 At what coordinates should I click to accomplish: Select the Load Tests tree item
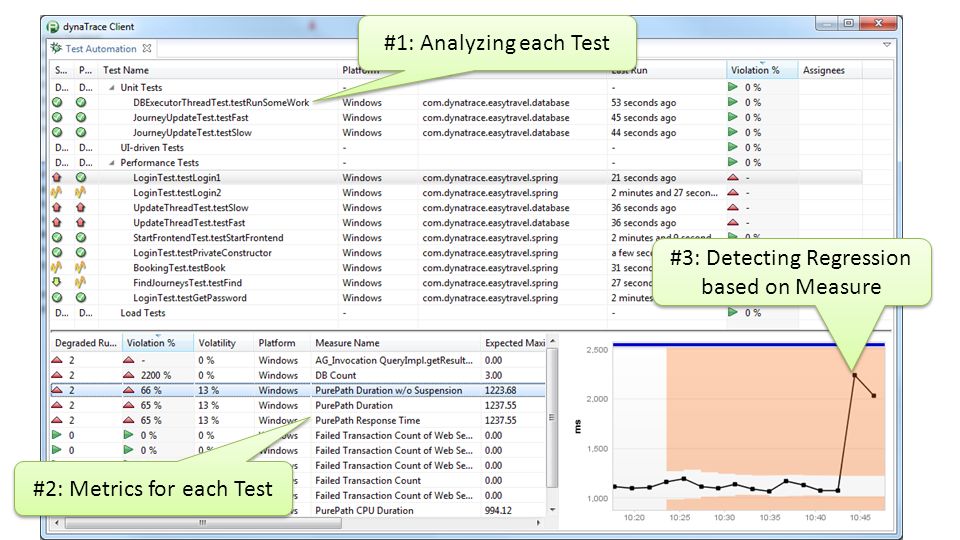click(x=143, y=313)
